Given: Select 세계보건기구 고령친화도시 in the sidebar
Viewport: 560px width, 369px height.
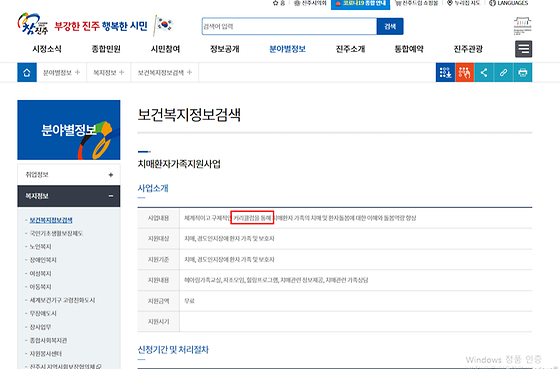Looking at the screenshot, I should tap(62, 300).
